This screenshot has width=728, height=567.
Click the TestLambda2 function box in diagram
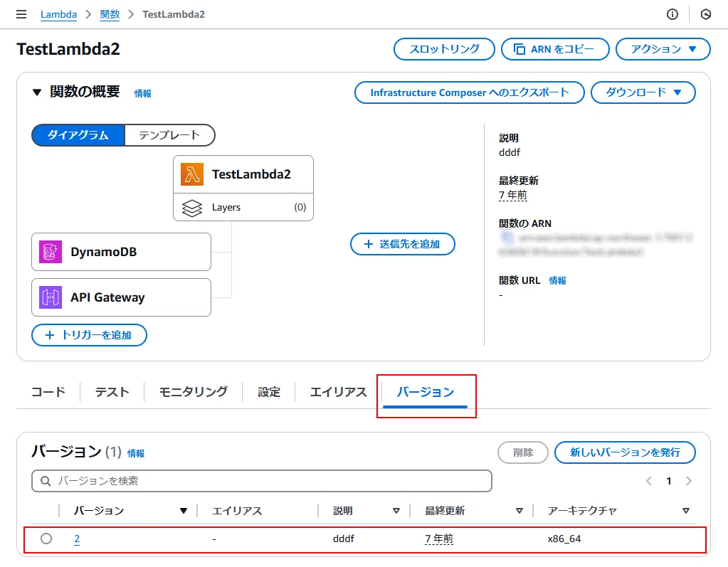[x=243, y=174]
